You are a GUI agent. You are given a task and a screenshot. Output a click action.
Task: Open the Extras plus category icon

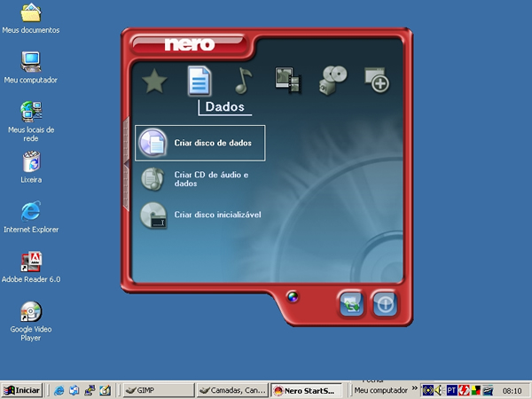[x=377, y=80]
